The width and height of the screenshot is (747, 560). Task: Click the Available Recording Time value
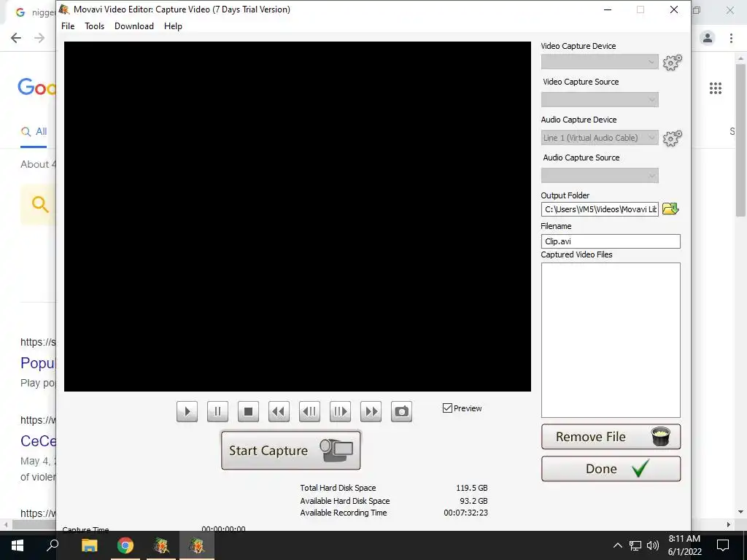(x=465, y=513)
